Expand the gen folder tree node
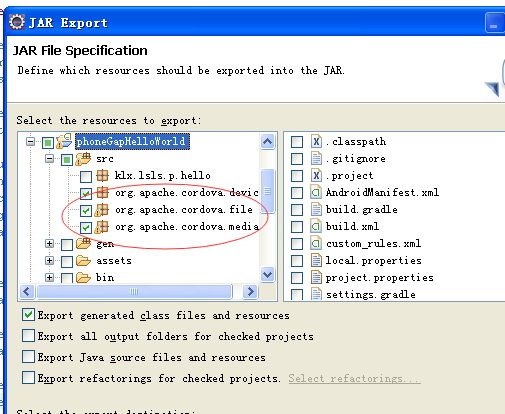The height and width of the screenshot is (414, 505). (x=49, y=244)
